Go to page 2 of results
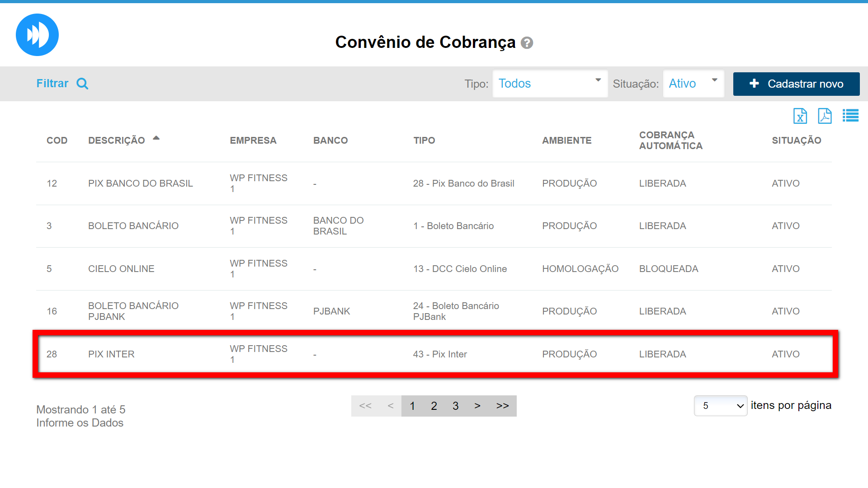Screen dimensions: 868x488 tap(434, 406)
